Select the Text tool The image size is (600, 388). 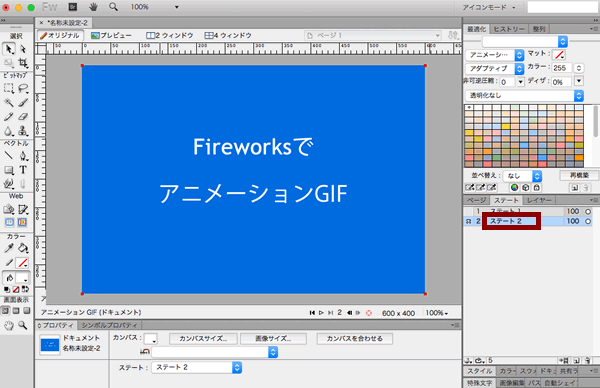pos(23,170)
